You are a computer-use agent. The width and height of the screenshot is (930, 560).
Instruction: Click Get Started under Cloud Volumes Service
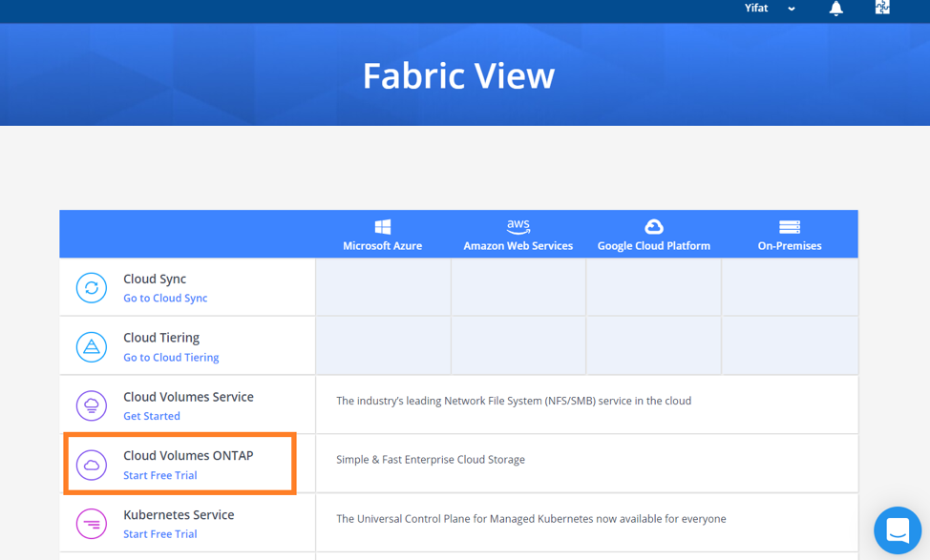[152, 416]
